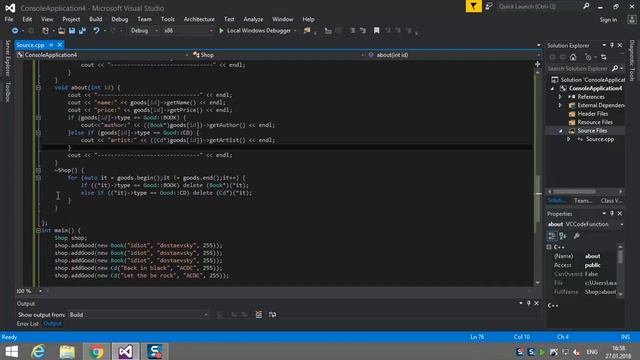Viewport: 640px width, 360px height.
Task: Open the Diagnostic Tools side tab
Action: coord(632,60)
